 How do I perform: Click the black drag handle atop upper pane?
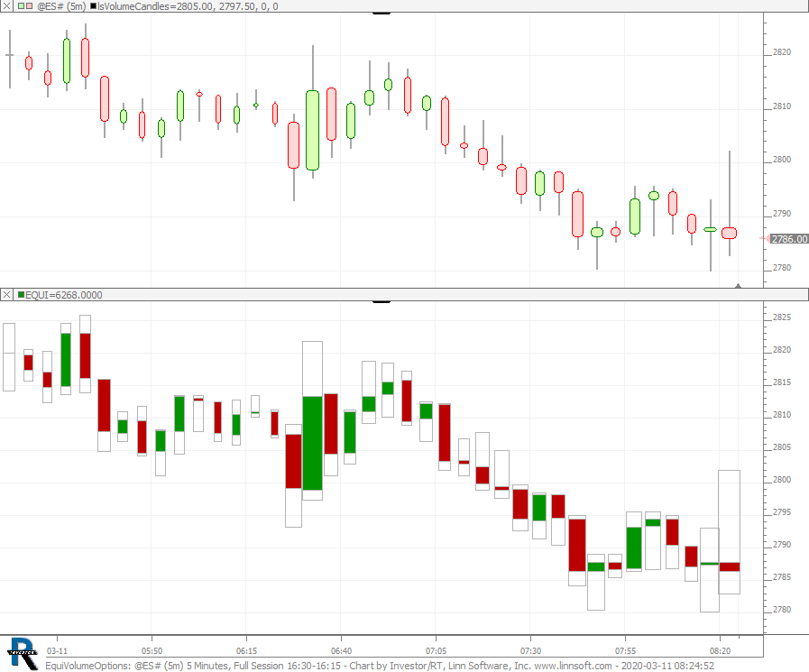coord(382,14)
